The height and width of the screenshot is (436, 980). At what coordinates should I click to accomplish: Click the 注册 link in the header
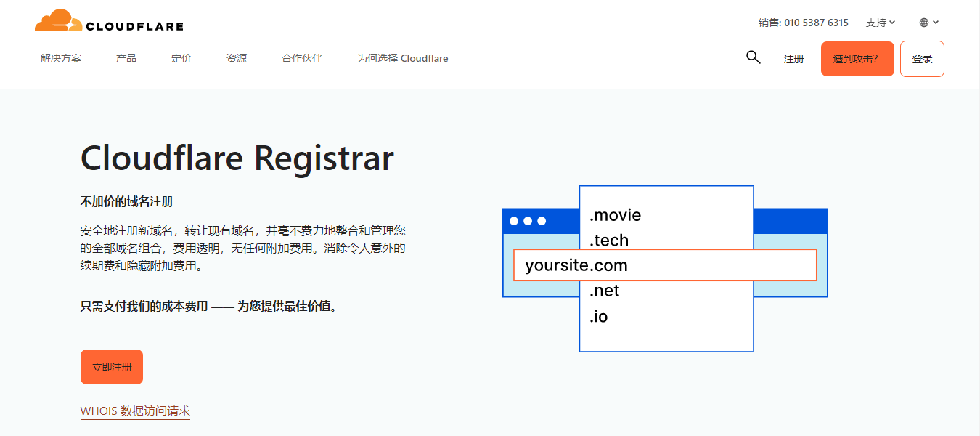(x=794, y=58)
